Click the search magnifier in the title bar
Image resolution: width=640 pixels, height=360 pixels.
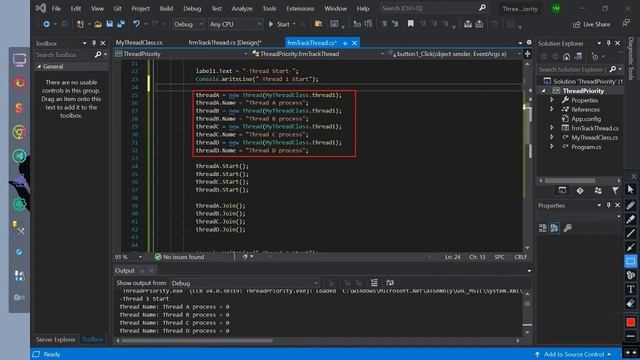point(482,8)
